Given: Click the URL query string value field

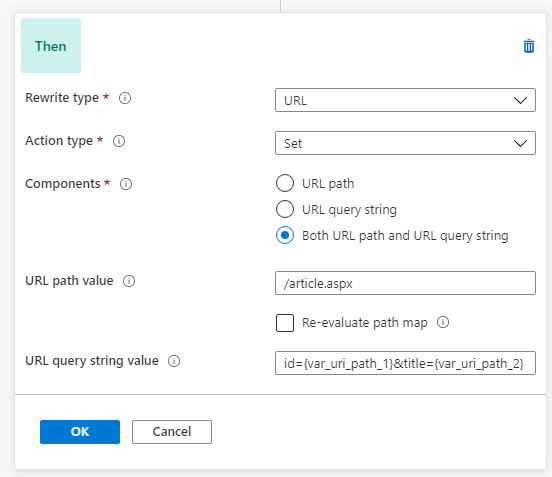Looking at the screenshot, I should pyautogui.click(x=405, y=363).
